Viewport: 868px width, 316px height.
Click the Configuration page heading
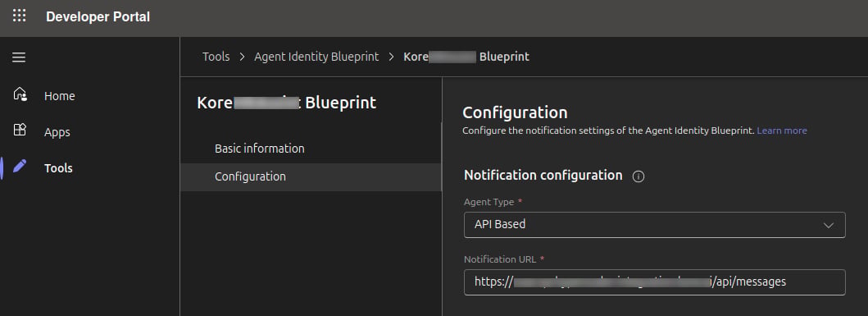tap(515, 112)
